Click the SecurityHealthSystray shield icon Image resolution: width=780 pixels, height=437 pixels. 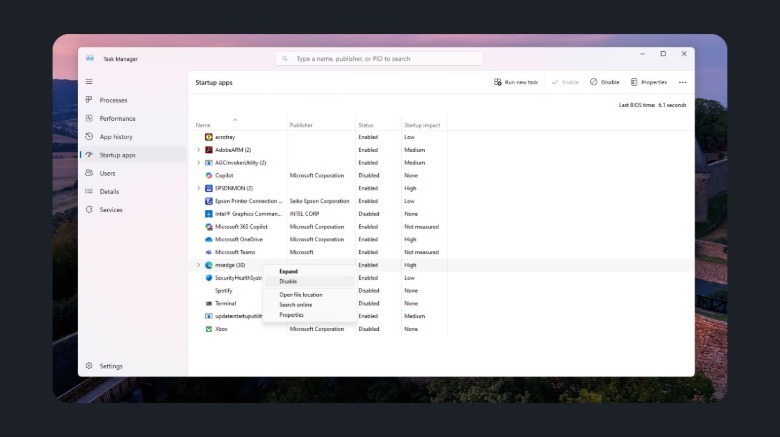point(209,278)
